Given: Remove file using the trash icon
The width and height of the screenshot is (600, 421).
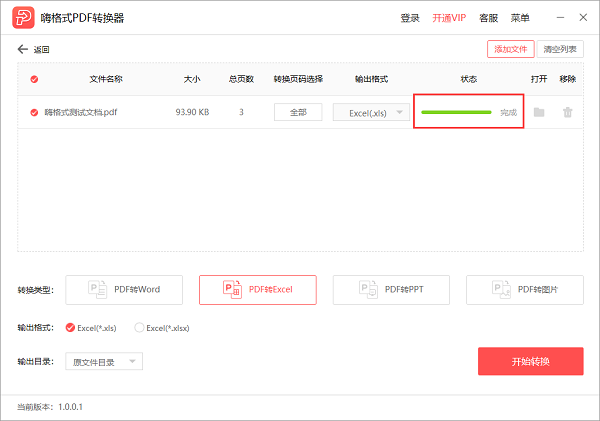Looking at the screenshot, I should pyautogui.click(x=567, y=112).
